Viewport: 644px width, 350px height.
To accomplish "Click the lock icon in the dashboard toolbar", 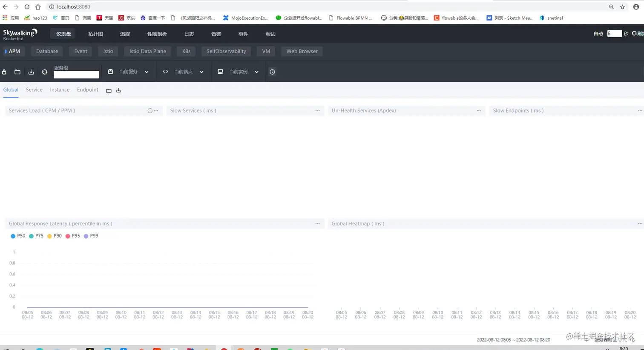I will tap(4, 72).
